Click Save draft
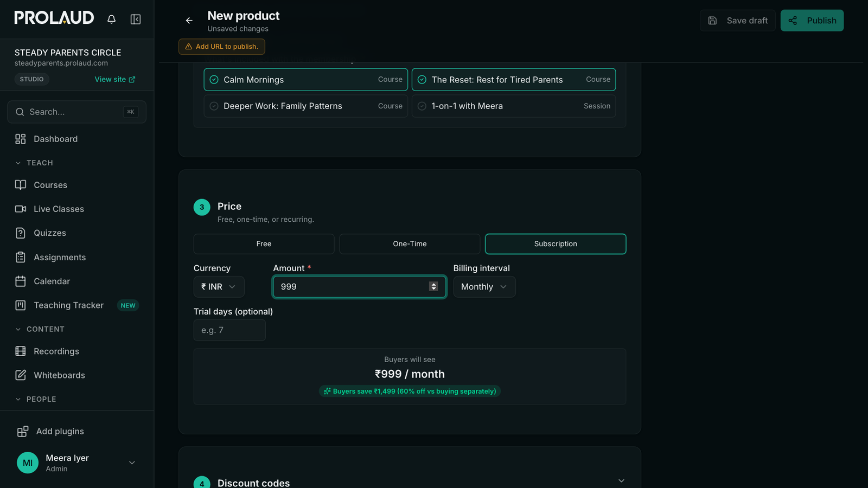Screen dimensions: 868x488 pos(738,21)
